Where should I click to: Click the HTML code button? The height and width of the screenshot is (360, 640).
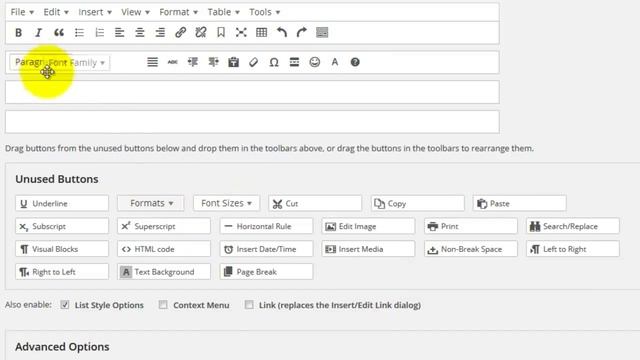click(164, 249)
